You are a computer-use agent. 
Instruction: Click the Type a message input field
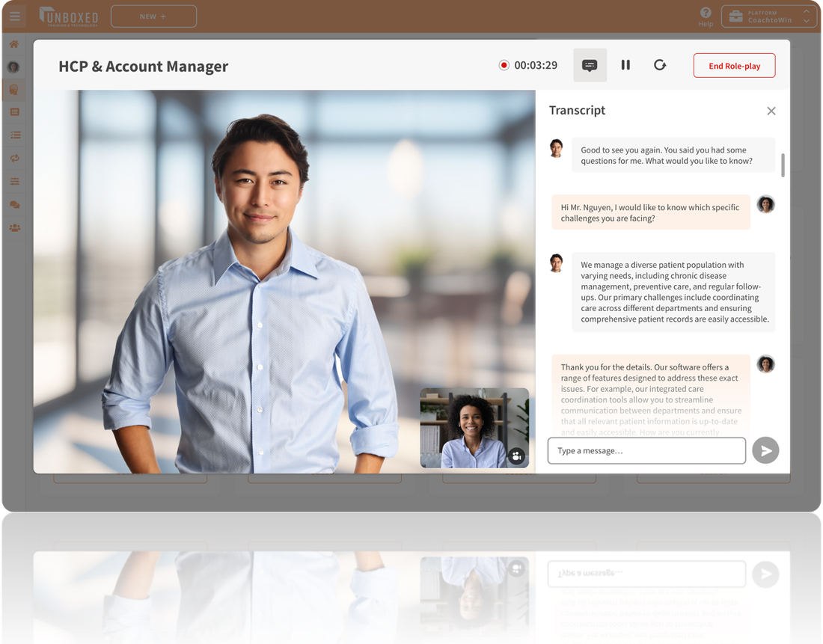point(646,450)
